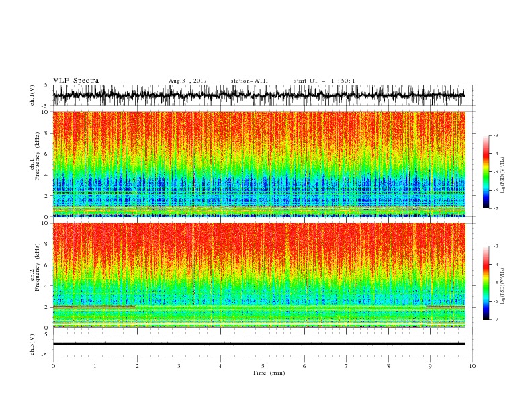Click the color scale bar beside ch.1

pyautogui.click(x=486, y=172)
